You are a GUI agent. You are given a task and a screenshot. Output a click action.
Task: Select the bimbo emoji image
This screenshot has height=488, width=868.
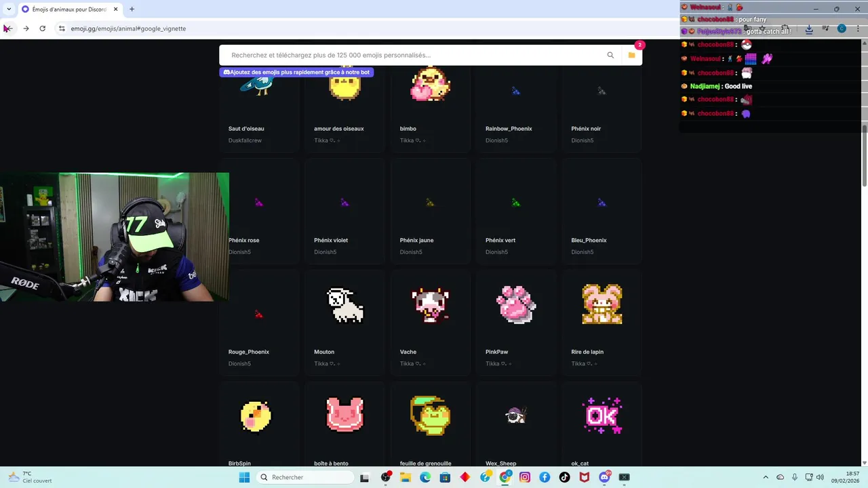(x=431, y=84)
